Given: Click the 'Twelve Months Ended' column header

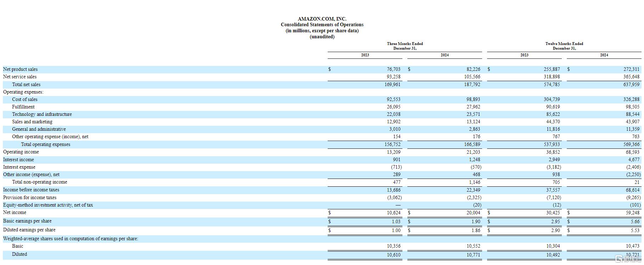Looking at the screenshot, I should tap(564, 44).
